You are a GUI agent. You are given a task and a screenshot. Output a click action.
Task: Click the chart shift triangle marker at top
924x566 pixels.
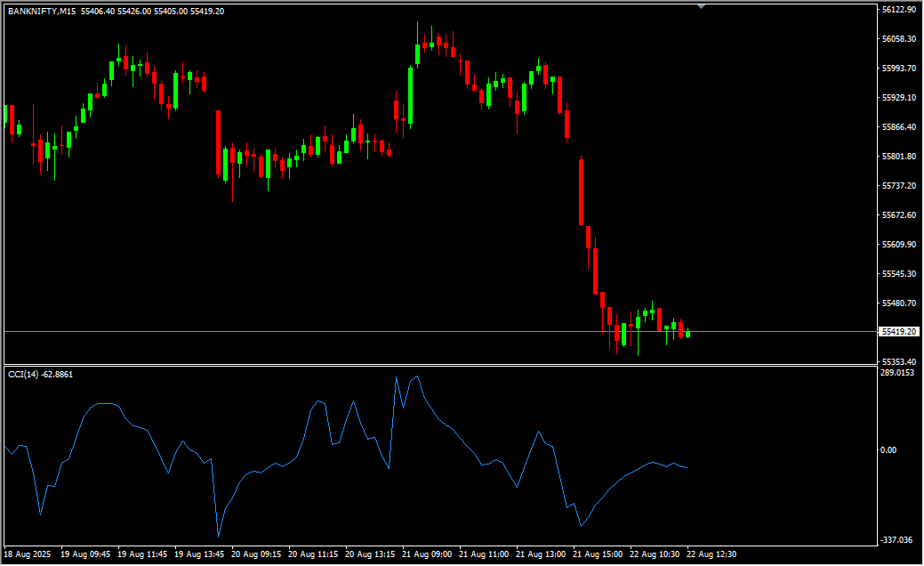coord(702,5)
